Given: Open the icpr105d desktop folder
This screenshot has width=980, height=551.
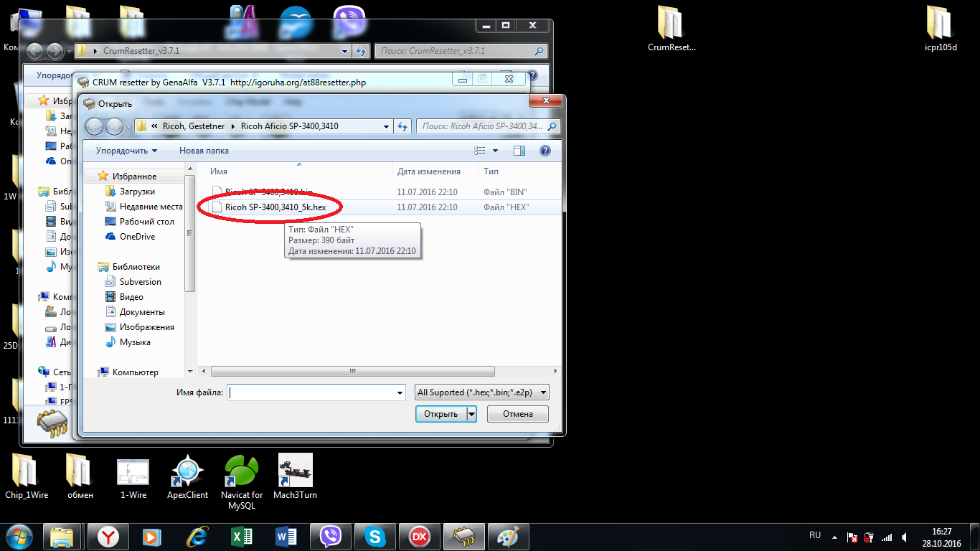Looking at the screenshot, I should tap(941, 29).
